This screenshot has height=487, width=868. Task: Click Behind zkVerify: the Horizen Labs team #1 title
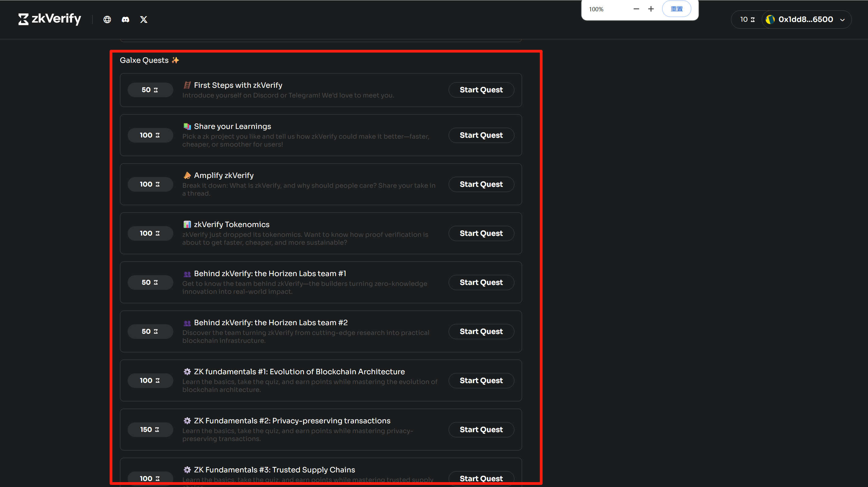point(270,274)
